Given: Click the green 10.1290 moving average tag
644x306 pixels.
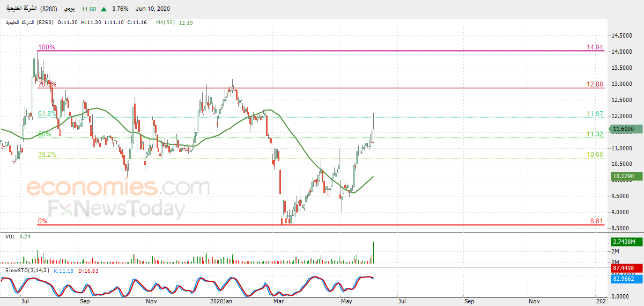Looking at the screenshot, I should pos(626,176).
